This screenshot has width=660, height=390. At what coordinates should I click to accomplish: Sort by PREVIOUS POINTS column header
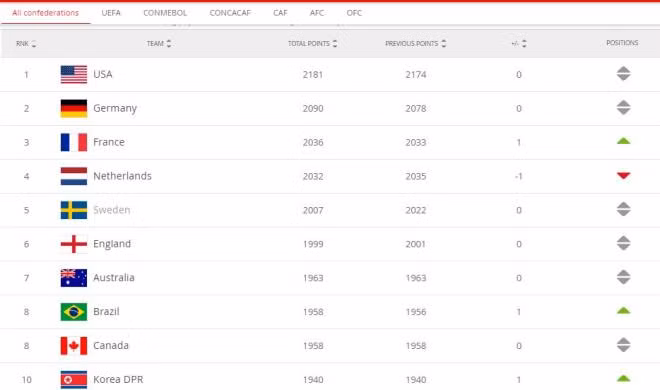coord(415,43)
